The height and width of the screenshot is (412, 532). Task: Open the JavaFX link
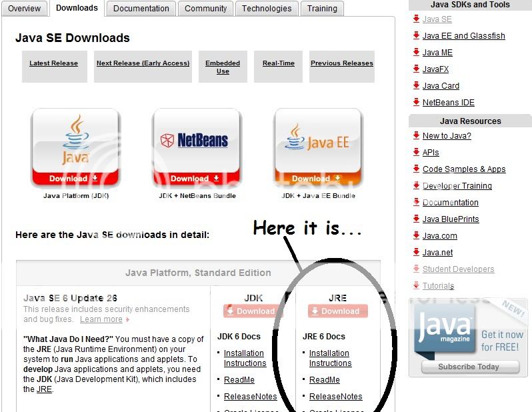435,69
